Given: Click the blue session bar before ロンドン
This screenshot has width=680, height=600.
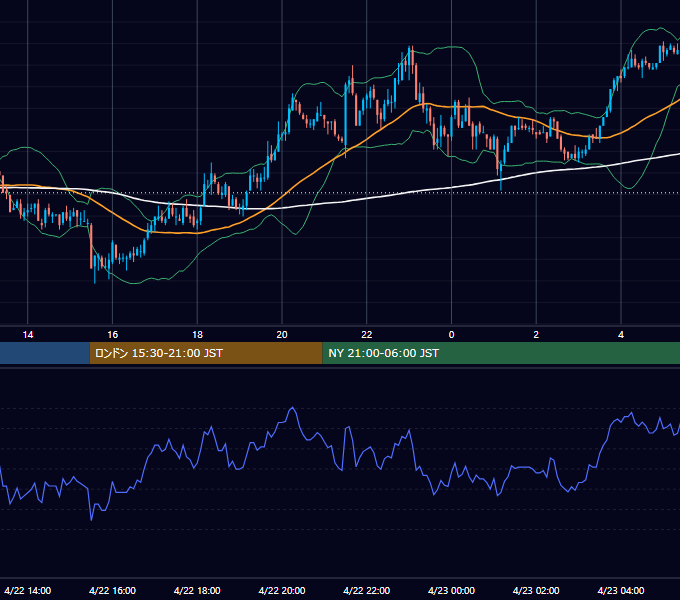Looking at the screenshot, I should 45,353.
